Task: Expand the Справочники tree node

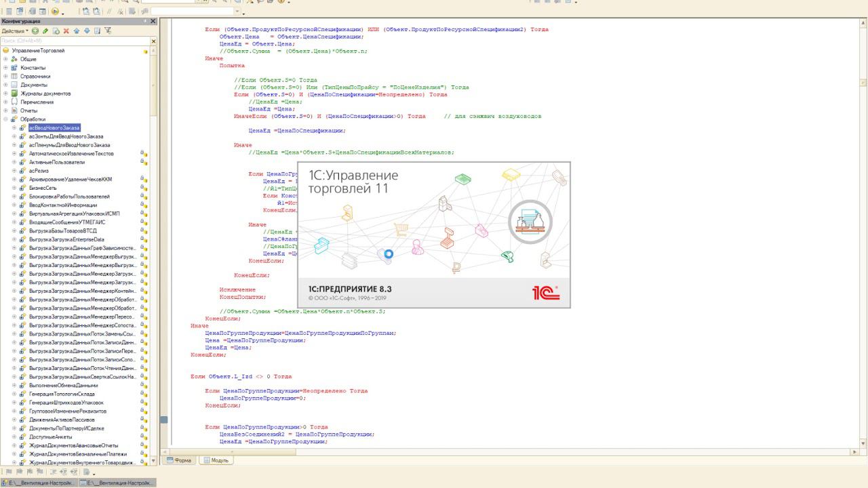Action: 5,77
